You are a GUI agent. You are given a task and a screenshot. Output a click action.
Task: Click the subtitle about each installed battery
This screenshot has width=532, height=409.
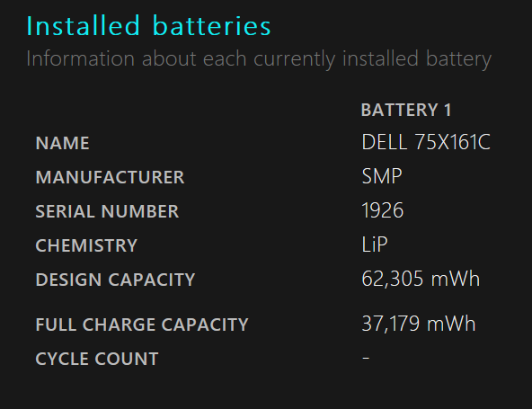tap(259, 59)
